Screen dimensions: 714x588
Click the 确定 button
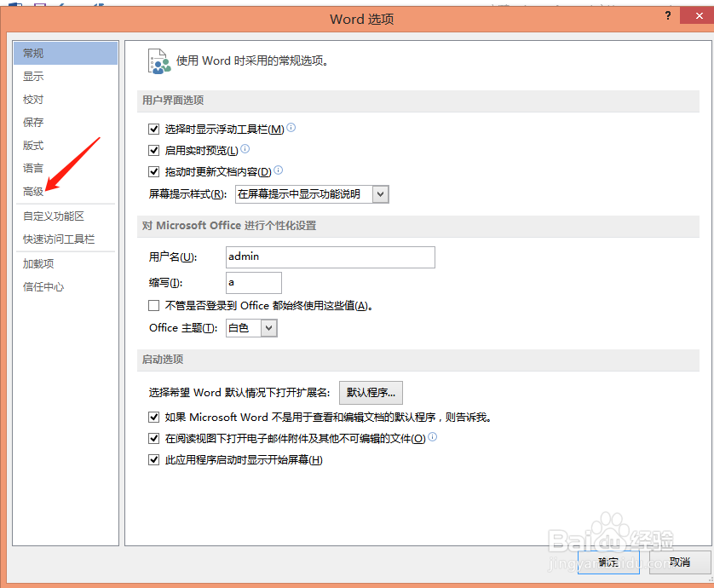pos(608,562)
